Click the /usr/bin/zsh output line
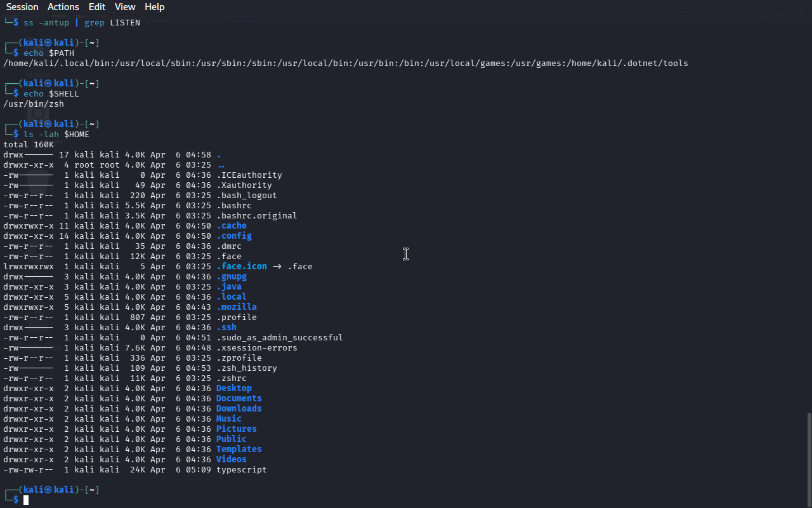This screenshot has width=812, height=508. click(x=34, y=104)
